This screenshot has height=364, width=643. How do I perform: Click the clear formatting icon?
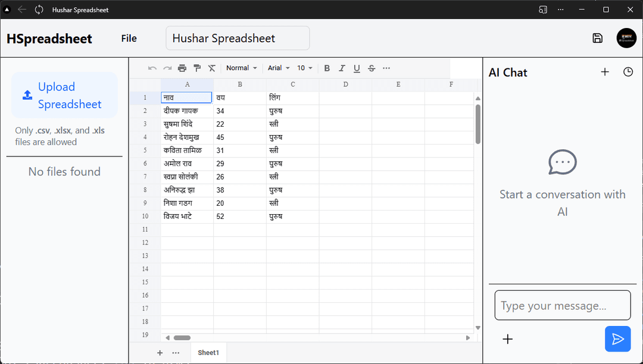(x=211, y=68)
